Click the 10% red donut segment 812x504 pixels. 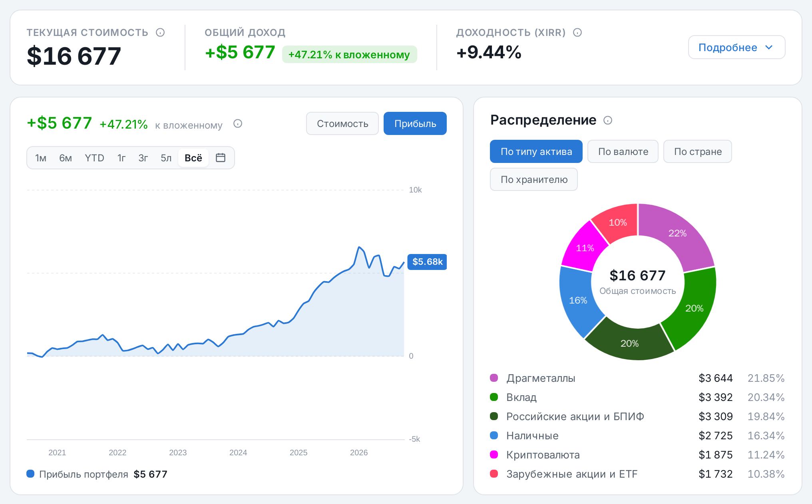pyautogui.click(x=618, y=222)
